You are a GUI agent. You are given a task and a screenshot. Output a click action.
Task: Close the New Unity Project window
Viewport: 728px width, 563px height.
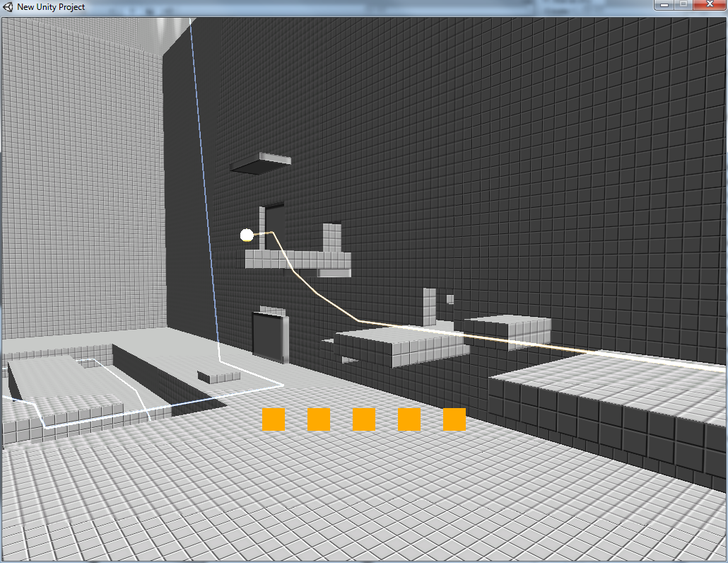pos(710,5)
